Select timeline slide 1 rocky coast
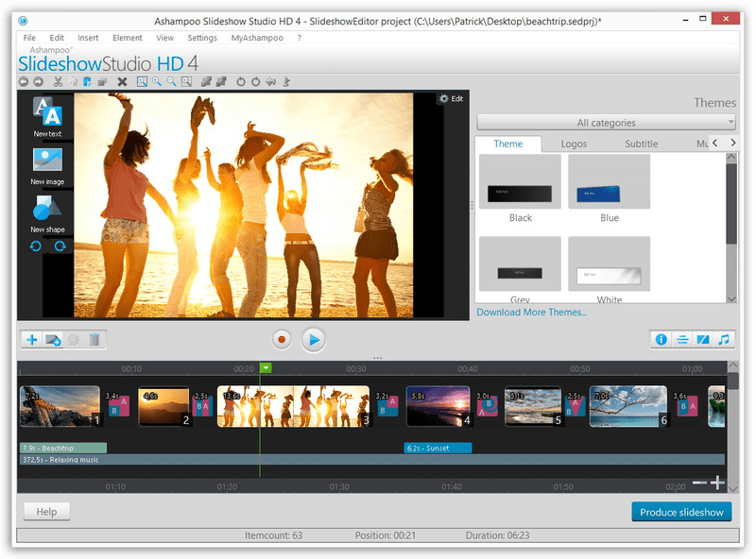The image size is (756, 559). click(60, 406)
